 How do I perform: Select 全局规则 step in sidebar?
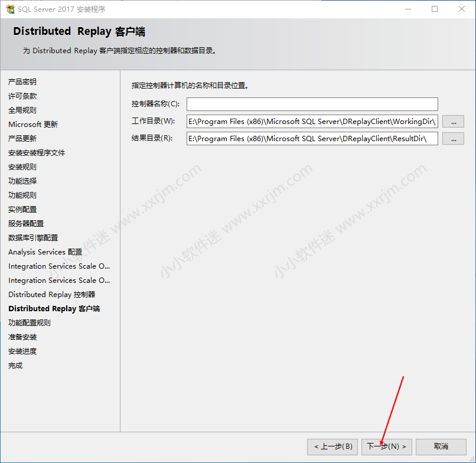[x=22, y=110]
